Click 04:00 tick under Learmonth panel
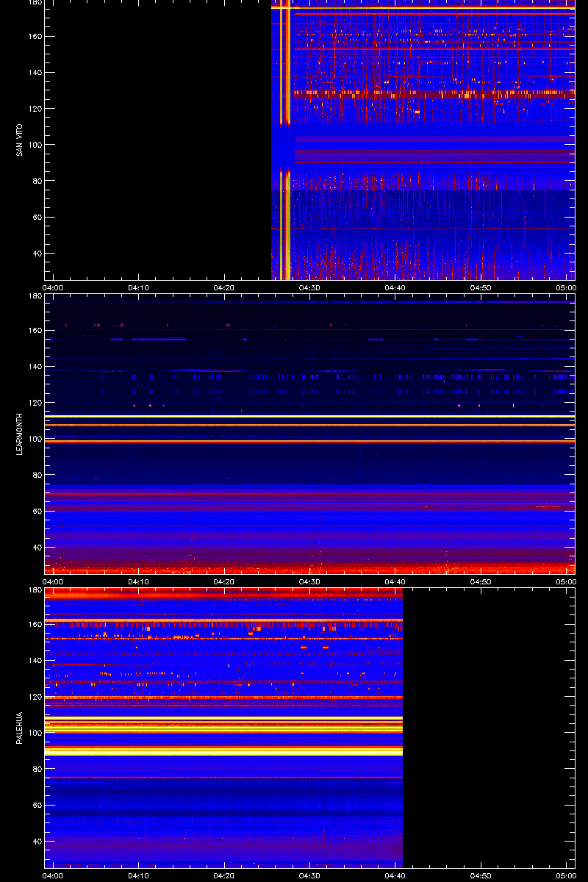This screenshot has width=588, height=882. click(53, 581)
